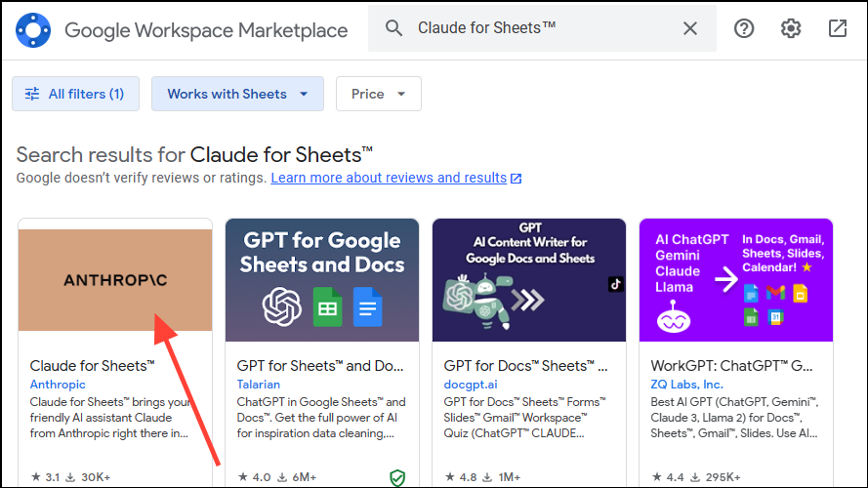Click the Claude for Sheets description text

[x=109, y=418]
